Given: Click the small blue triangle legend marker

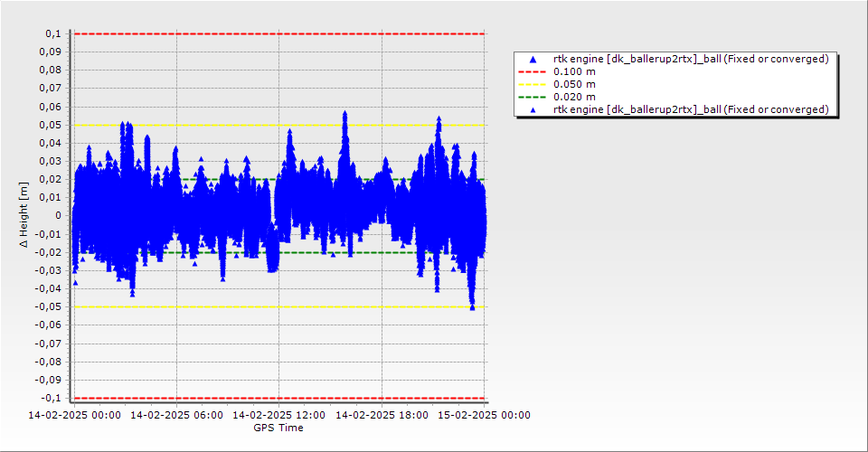Looking at the screenshot, I should 533,110.
